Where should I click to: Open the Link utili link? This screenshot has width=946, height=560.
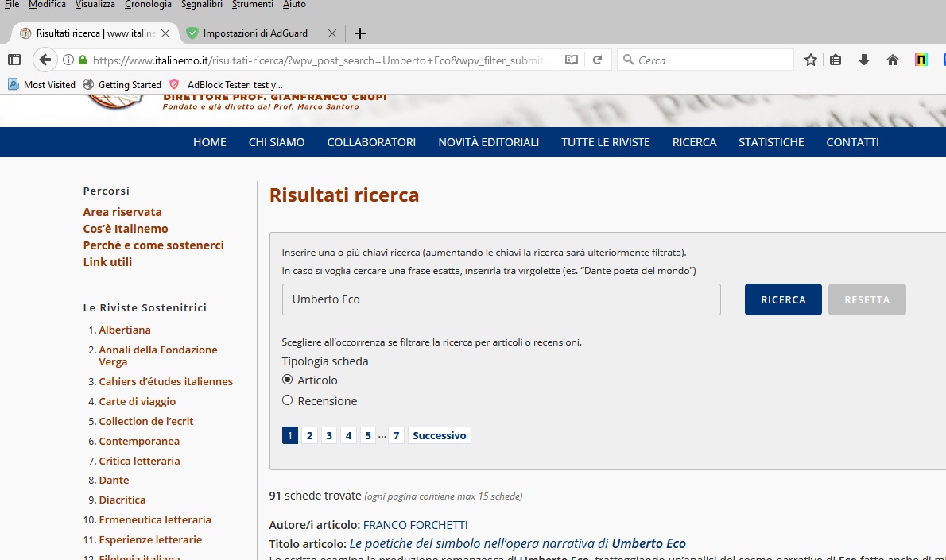(x=107, y=262)
